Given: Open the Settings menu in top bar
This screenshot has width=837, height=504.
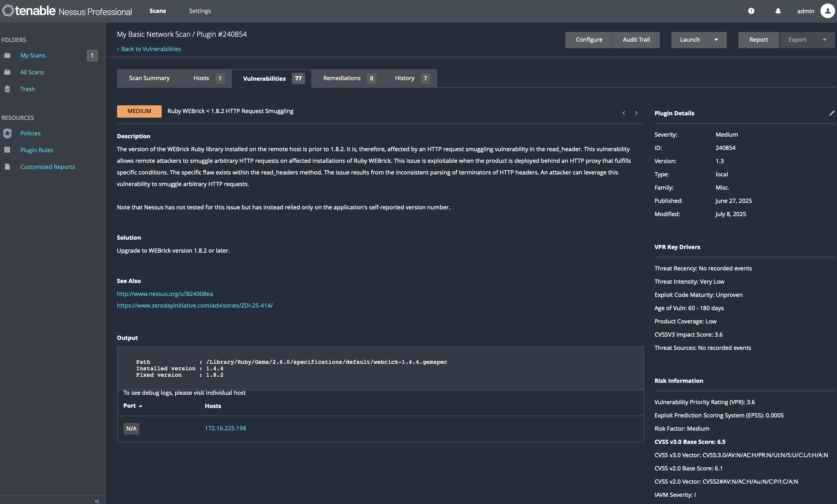Looking at the screenshot, I should pyautogui.click(x=200, y=11).
